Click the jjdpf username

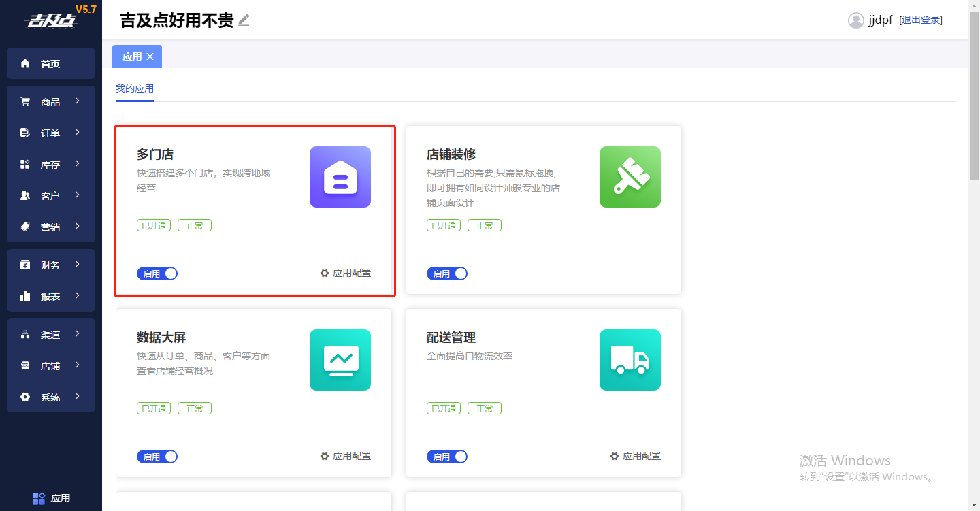tap(880, 20)
